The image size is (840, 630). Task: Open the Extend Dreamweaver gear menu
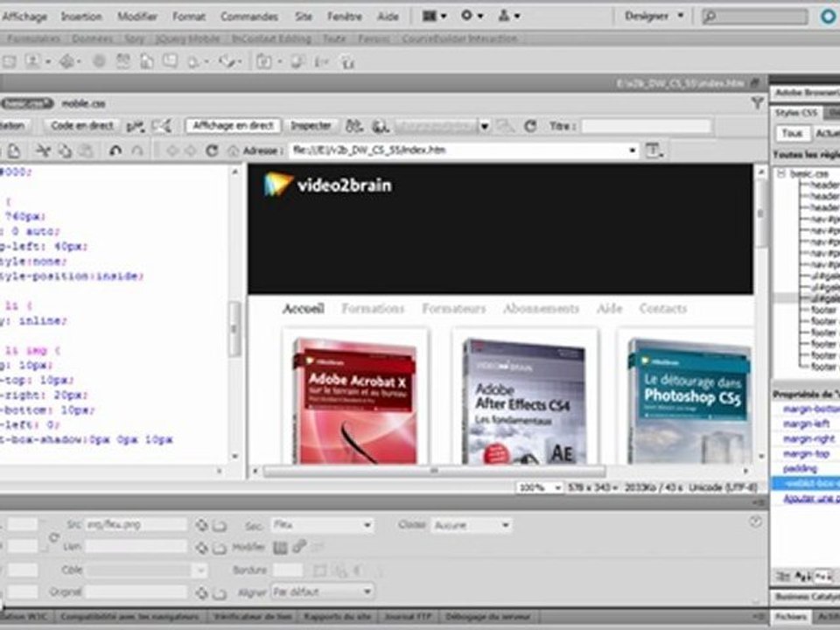[x=472, y=16]
